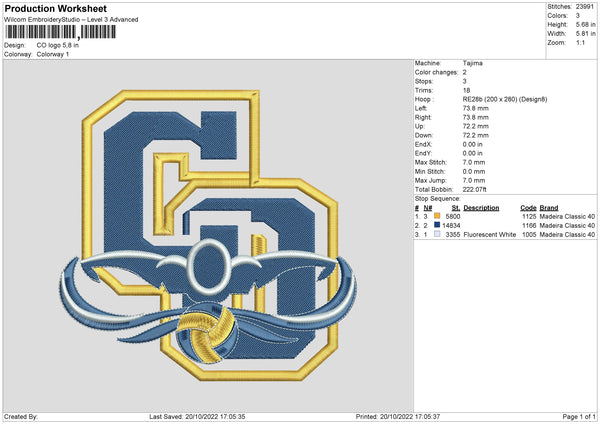Click the 'Page 1 of 1' footer text

coord(579,416)
